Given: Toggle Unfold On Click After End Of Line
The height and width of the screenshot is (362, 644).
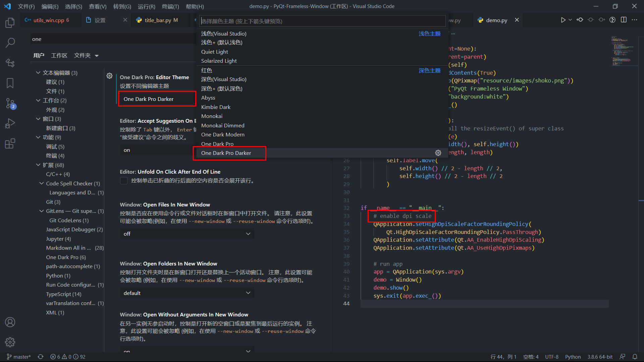Looking at the screenshot, I should pos(124,181).
